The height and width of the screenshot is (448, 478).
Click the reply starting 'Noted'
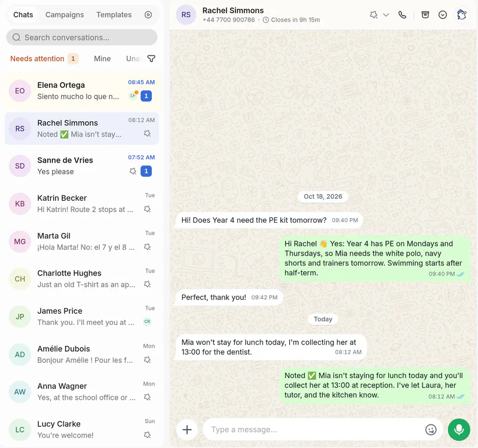[x=375, y=385]
